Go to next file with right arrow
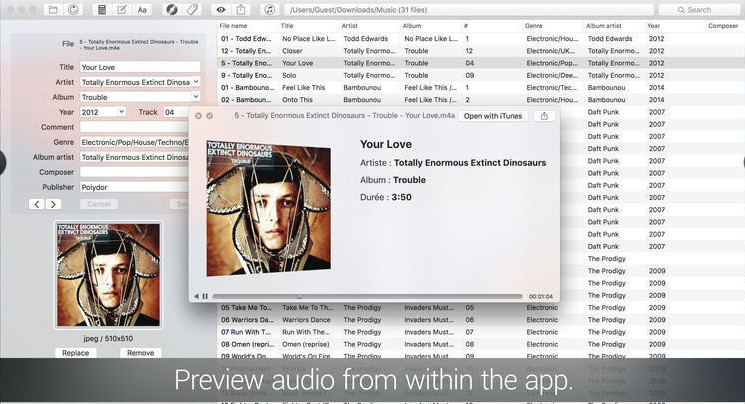Screen dimensions: 745x404 53,204
